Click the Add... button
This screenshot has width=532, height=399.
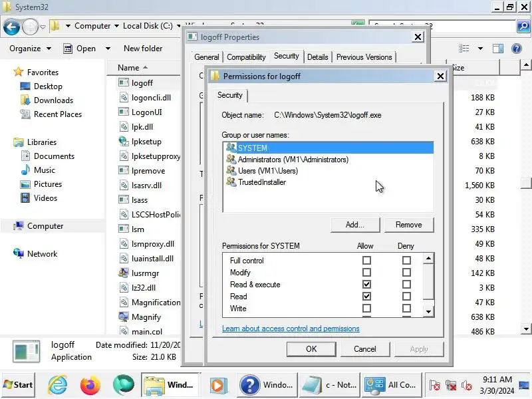[x=355, y=225]
